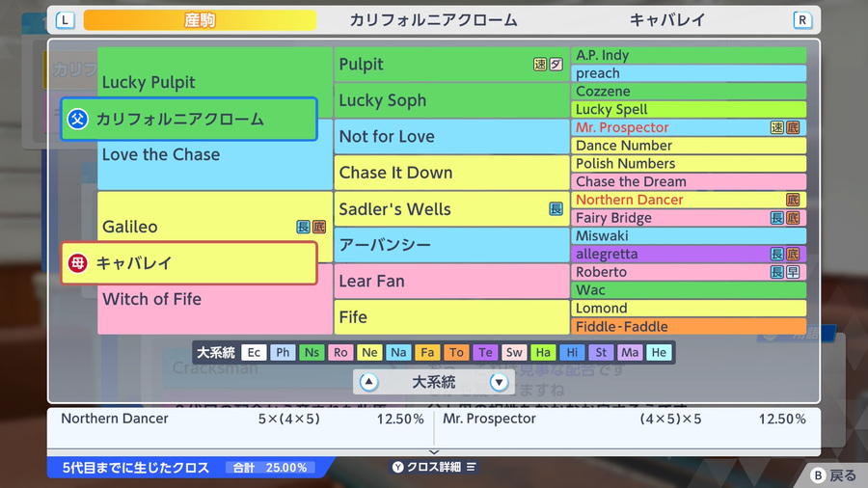
Task: Click the Ns lineage color swatch
Action: 312,352
